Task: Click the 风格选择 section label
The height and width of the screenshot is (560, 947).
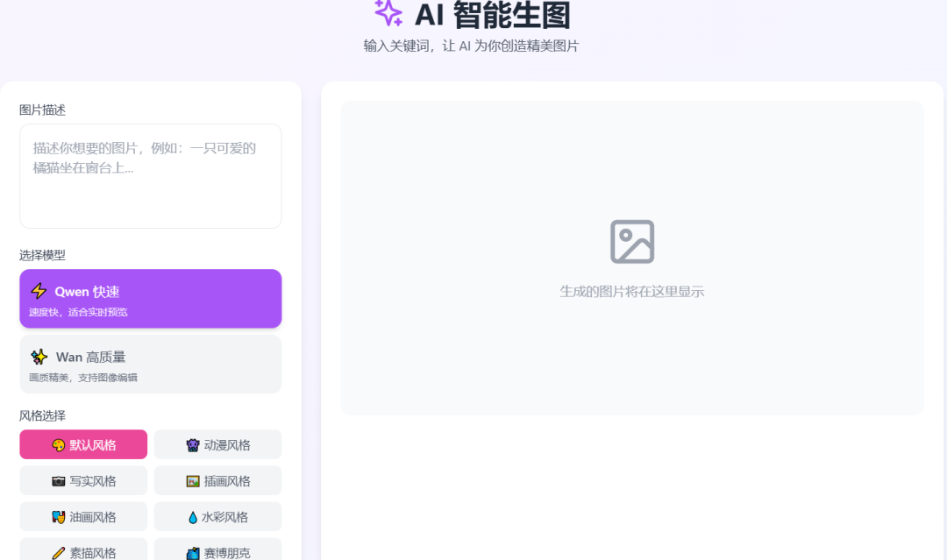Action: click(x=42, y=415)
